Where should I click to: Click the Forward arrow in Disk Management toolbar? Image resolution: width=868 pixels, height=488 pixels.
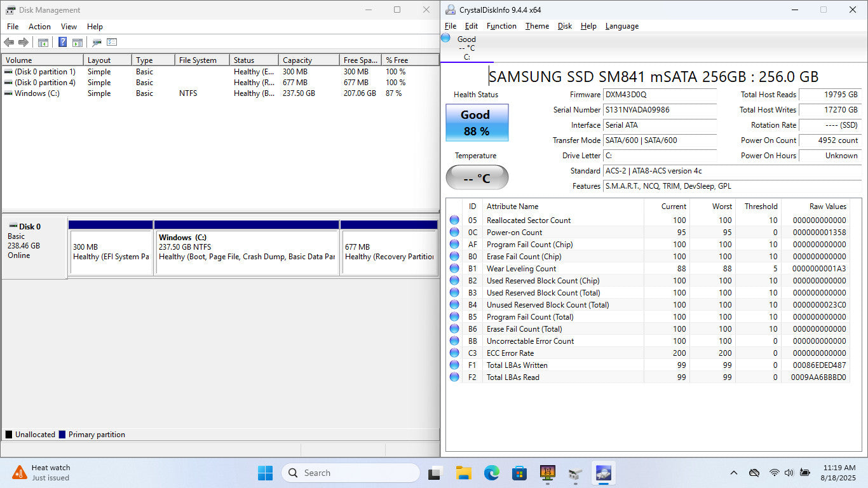[x=24, y=43]
